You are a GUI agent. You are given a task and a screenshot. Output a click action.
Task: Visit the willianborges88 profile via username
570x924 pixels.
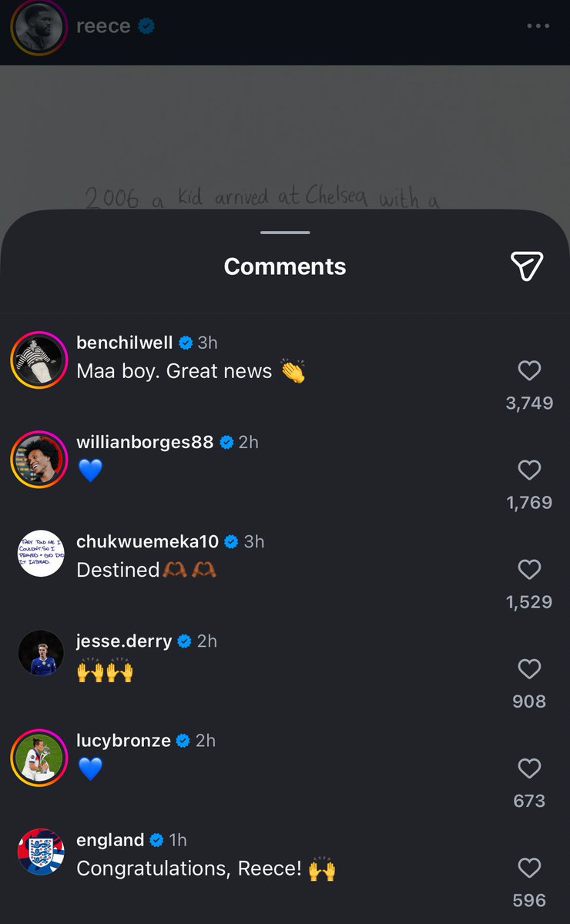(x=145, y=442)
